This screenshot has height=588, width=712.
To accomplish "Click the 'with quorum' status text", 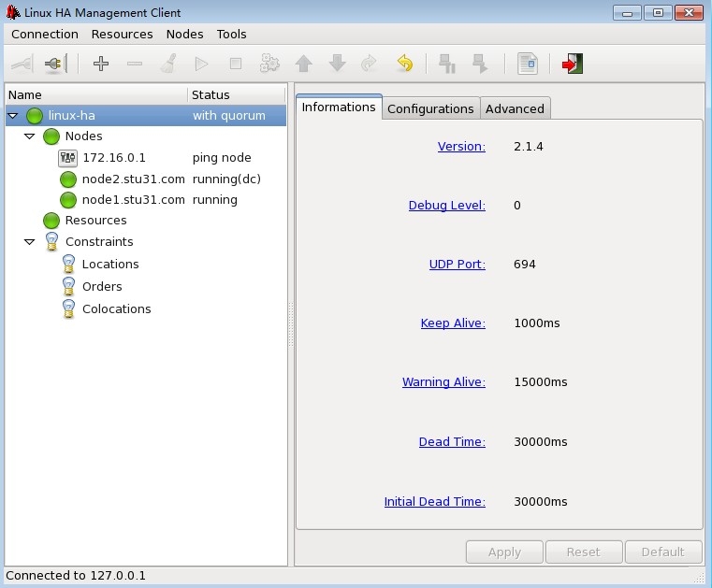I will (x=229, y=116).
